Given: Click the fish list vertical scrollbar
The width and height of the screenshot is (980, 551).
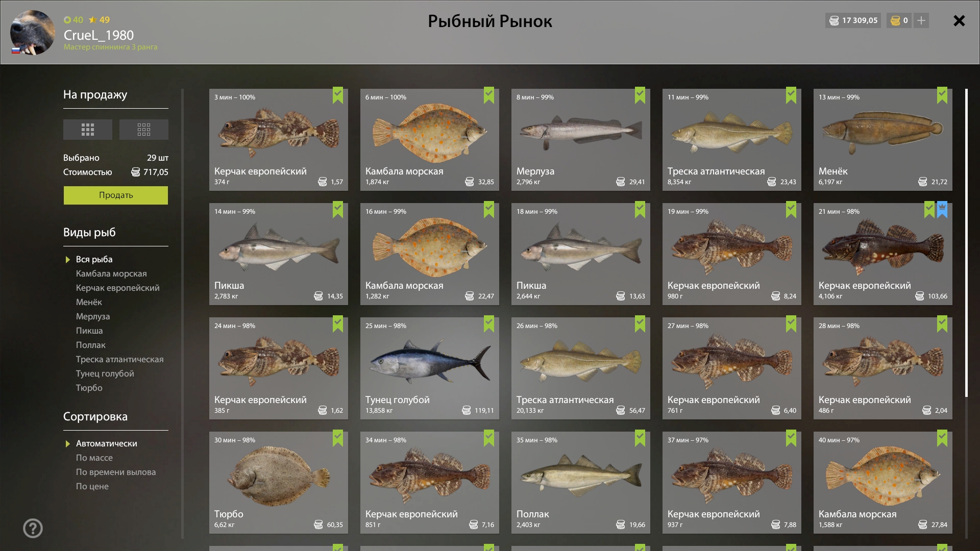Looking at the screenshot, I should 966,243.
